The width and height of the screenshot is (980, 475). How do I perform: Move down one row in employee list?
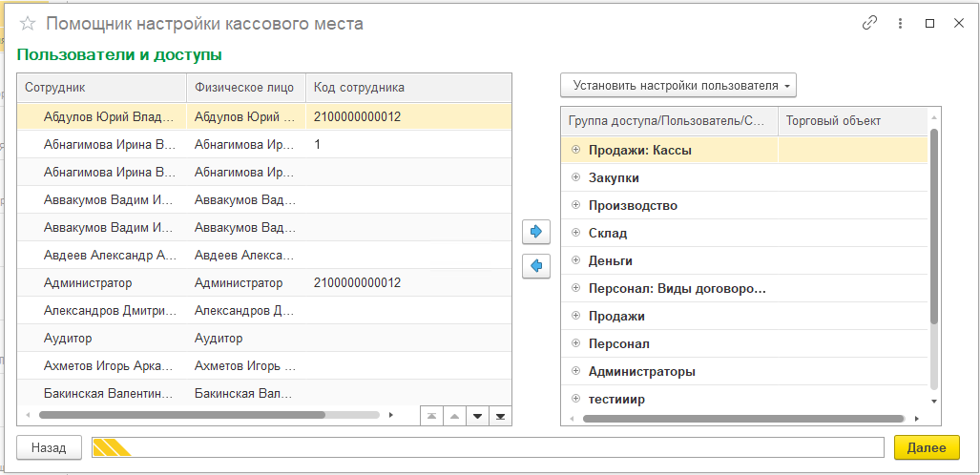tap(477, 416)
